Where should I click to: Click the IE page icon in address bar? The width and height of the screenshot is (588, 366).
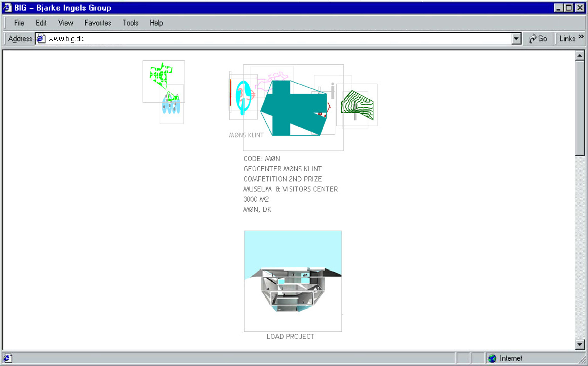tap(41, 39)
